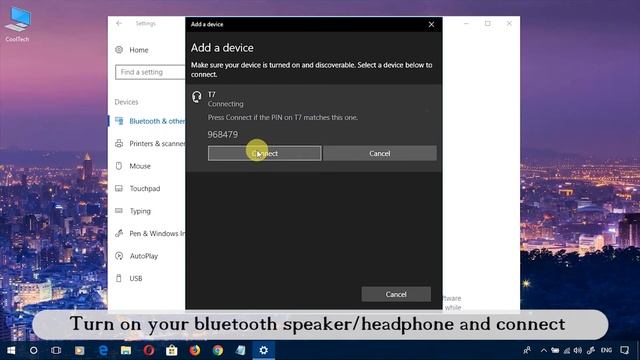The height and width of the screenshot is (360, 640).
Task: Open Pen & Windows Ink settings
Action: click(x=157, y=233)
